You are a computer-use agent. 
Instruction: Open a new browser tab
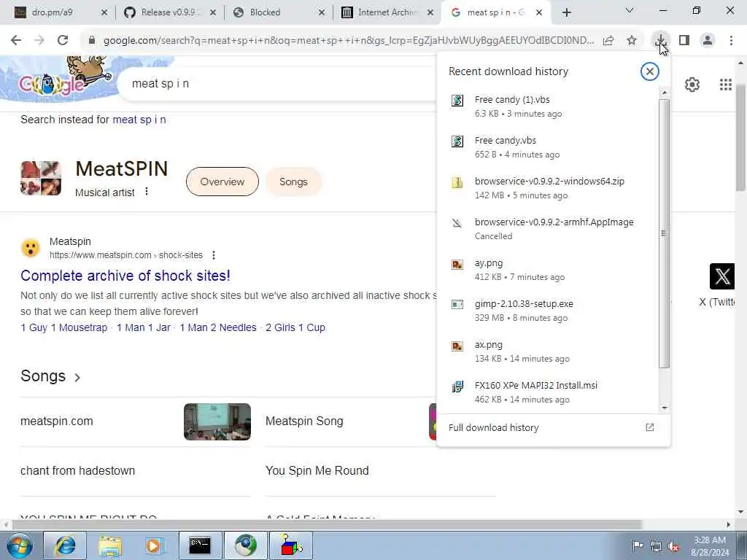[566, 13]
